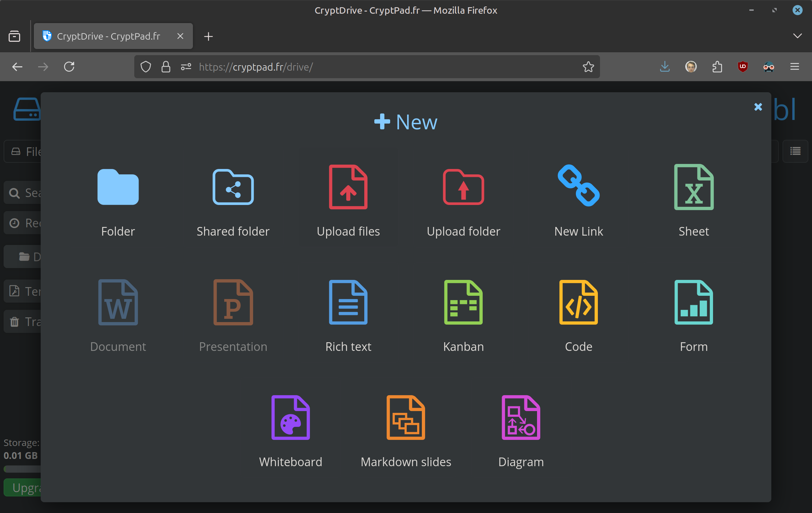Image resolution: width=812 pixels, height=513 pixels.
Task: Expand the list all tabs chevron
Action: pos(797,36)
